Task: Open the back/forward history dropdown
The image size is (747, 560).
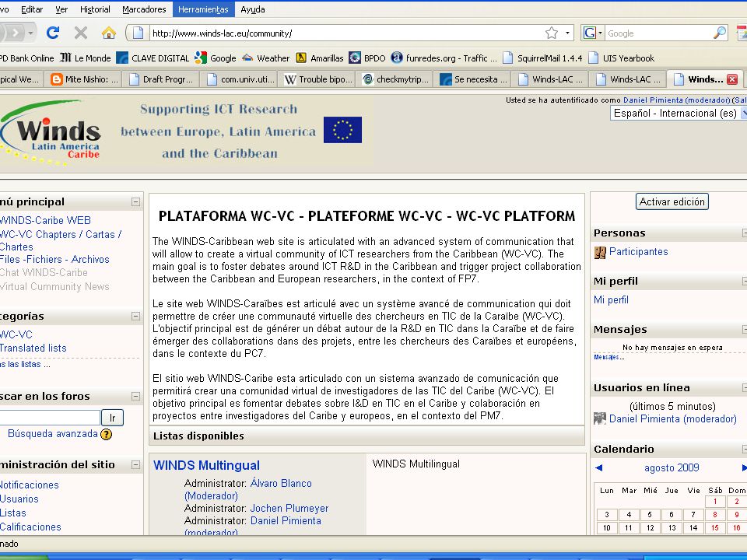Action: click(30, 33)
